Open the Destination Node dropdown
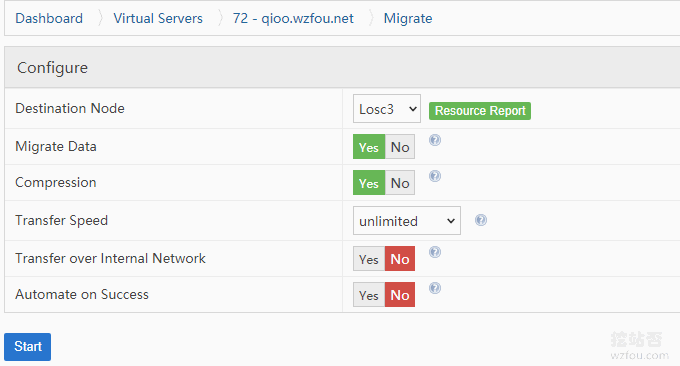Image resolution: width=680 pixels, height=366 pixels. point(387,108)
